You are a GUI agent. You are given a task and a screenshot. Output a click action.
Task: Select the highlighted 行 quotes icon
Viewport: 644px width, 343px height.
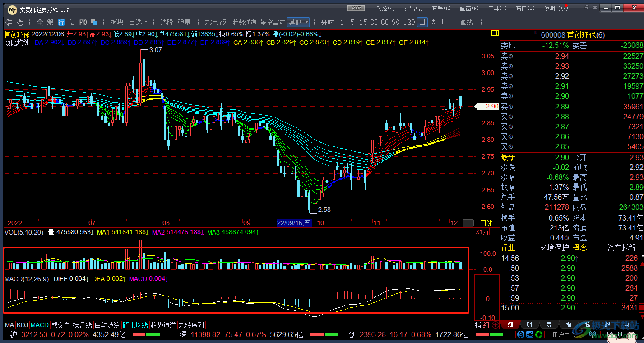pyautogui.click(x=61, y=22)
